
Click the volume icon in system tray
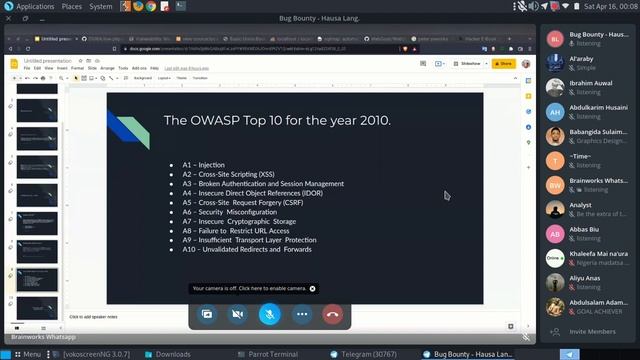(x=533, y=7)
